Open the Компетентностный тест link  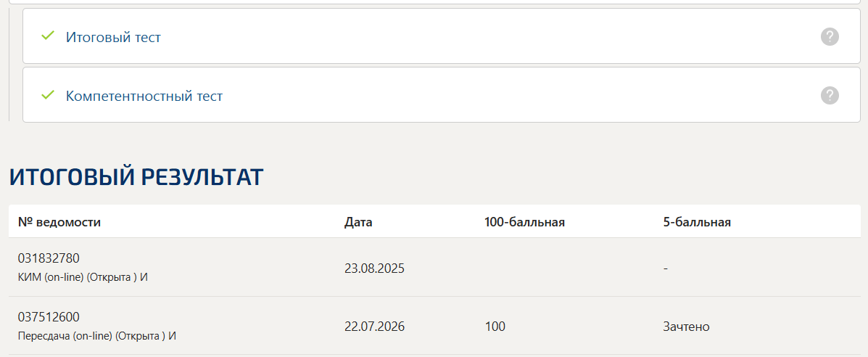coord(144,96)
